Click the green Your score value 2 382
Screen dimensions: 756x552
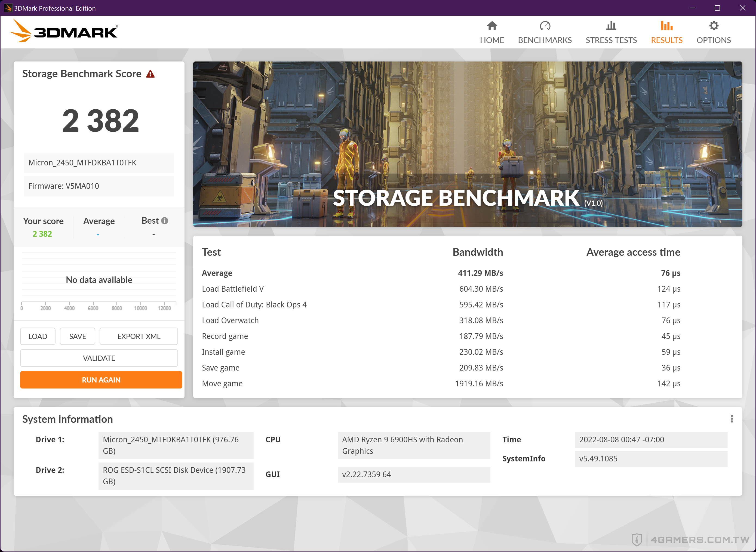[42, 234]
